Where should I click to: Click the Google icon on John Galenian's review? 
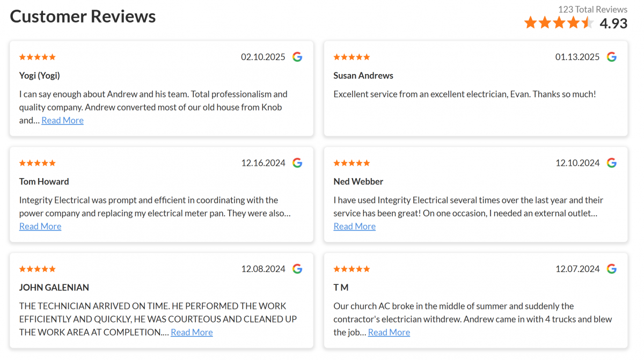click(x=297, y=269)
